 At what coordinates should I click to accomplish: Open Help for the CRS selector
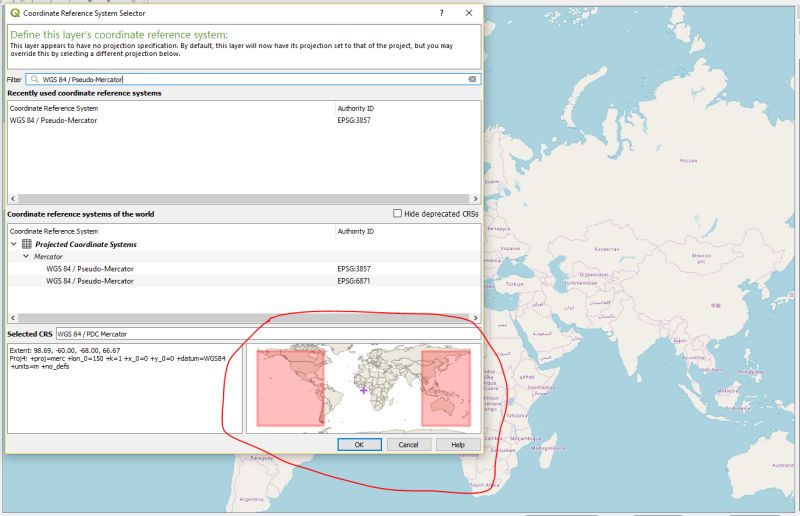click(458, 445)
